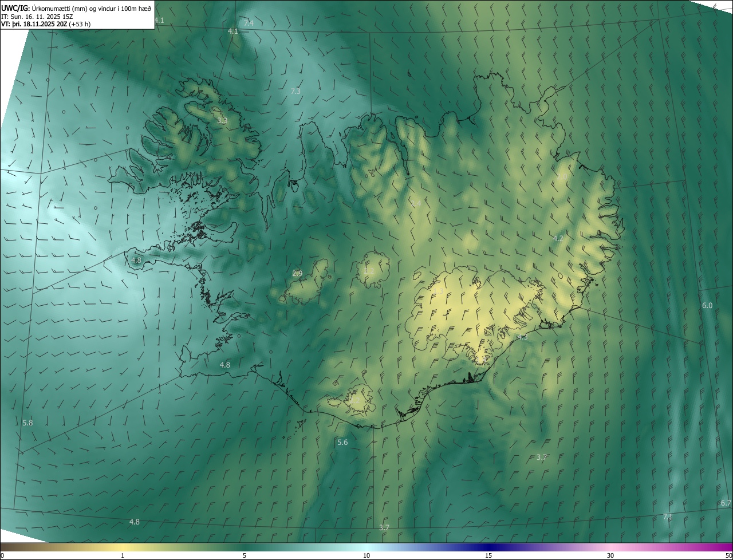Click the 0 tick label on the color scale
The width and height of the screenshot is (733, 560).
[x=2, y=555]
